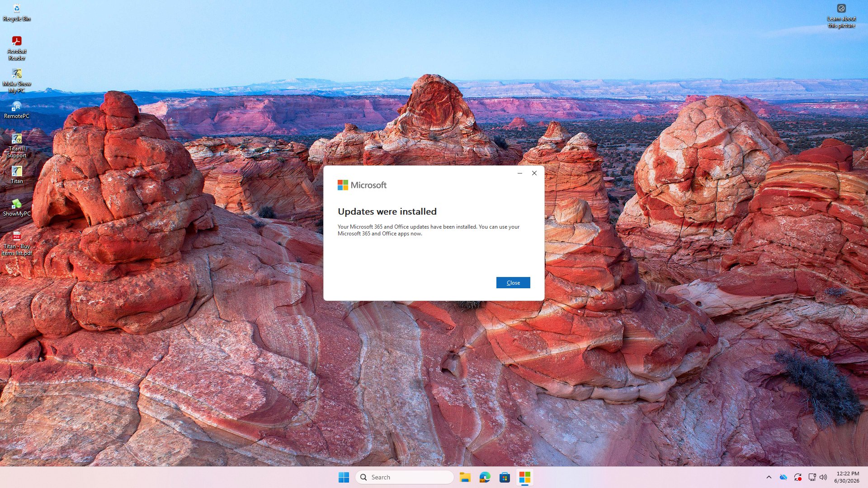
Task: Open the Windows Start menu
Action: click(344, 477)
